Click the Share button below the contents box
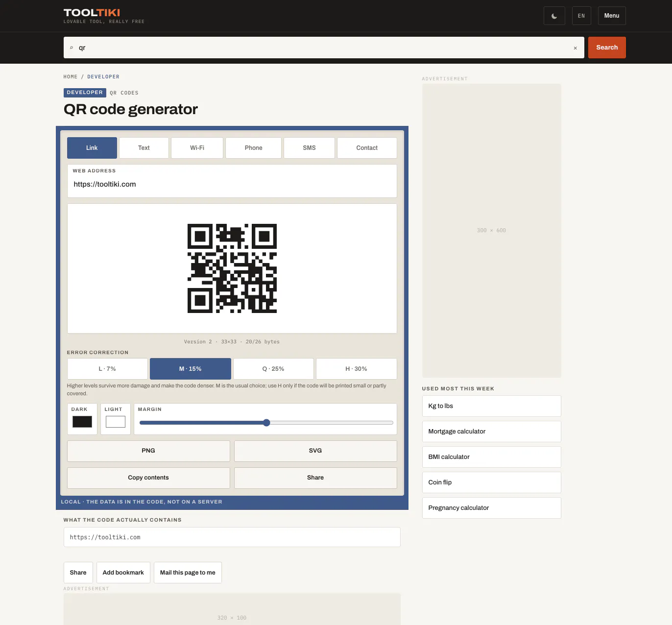Viewport: 672px width, 625px height. [78, 573]
